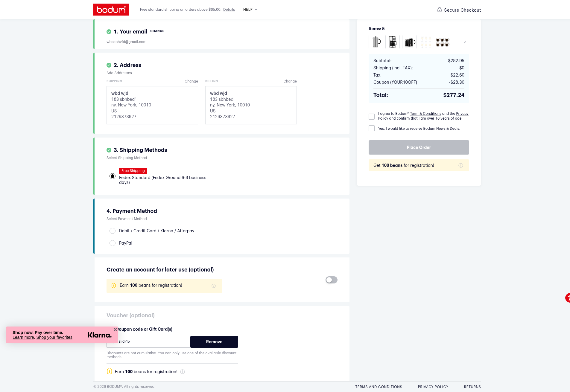Change the shipping address

[191, 81]
